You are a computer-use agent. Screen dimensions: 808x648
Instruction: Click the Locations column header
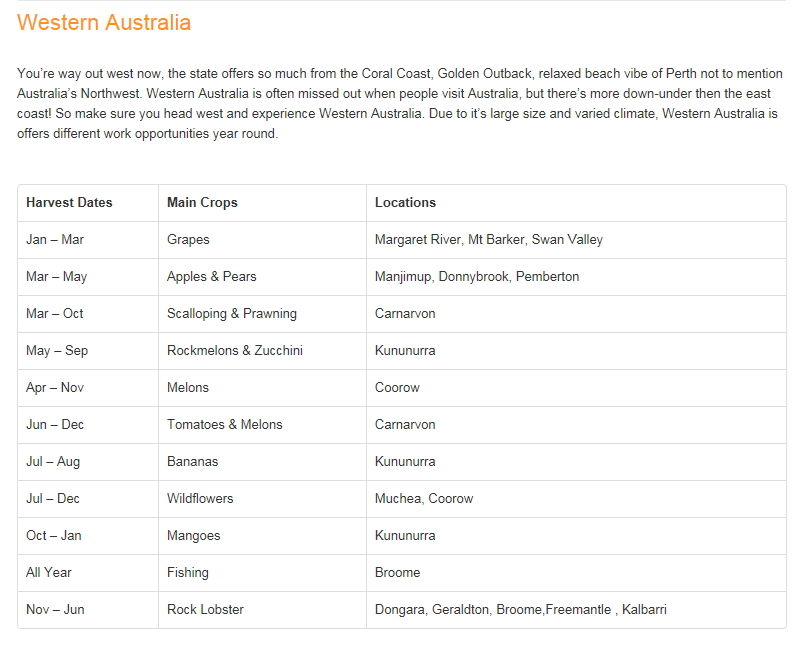pyautogui.click(x=405, y=202)
